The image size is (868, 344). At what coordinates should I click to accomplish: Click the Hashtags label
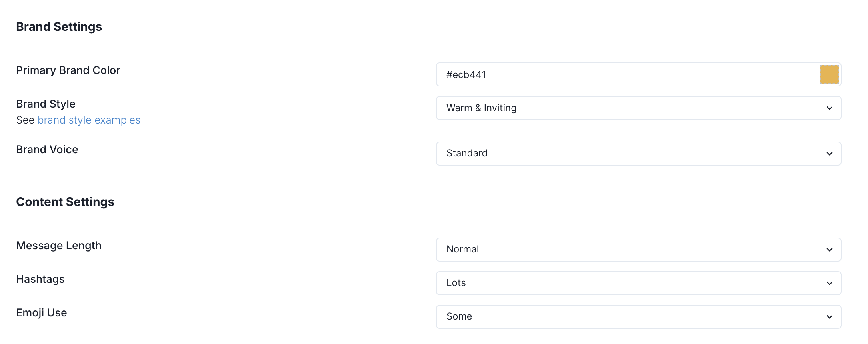40,279
